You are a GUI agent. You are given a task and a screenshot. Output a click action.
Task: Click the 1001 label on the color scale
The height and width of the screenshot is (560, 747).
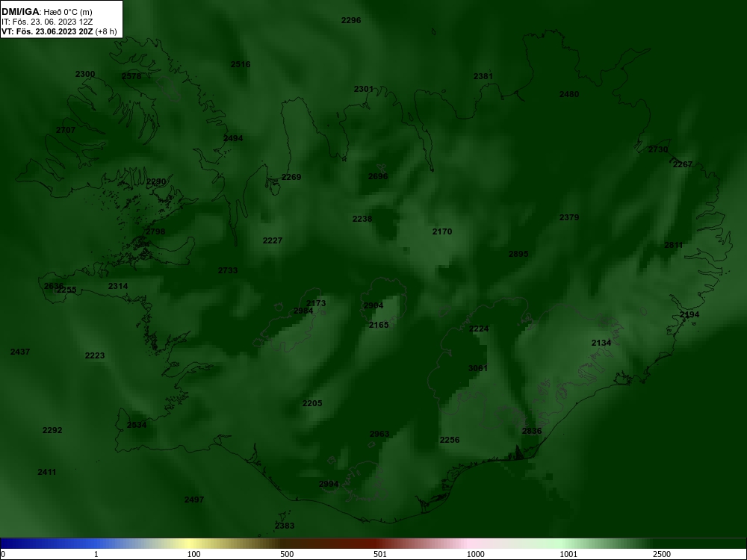(568, 554)
